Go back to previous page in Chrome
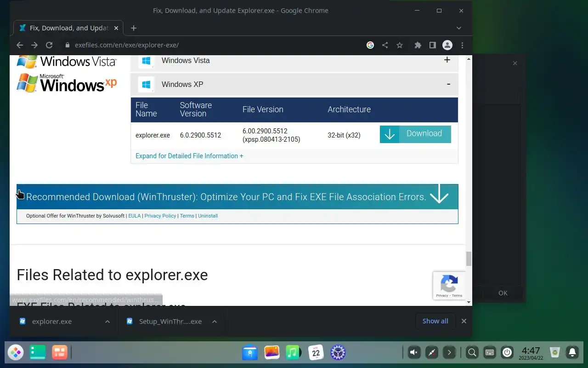The width and height of the screenshot is (588, 368). [19, 45]
